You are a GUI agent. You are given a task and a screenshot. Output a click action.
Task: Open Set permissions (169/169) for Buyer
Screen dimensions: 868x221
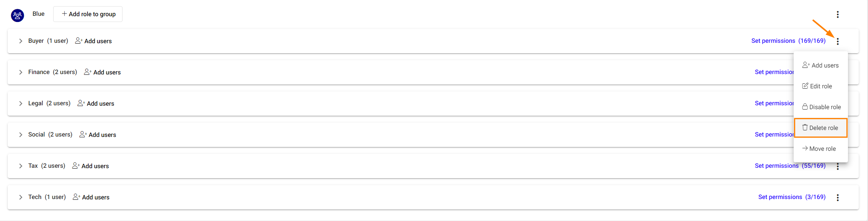point(788,41)
